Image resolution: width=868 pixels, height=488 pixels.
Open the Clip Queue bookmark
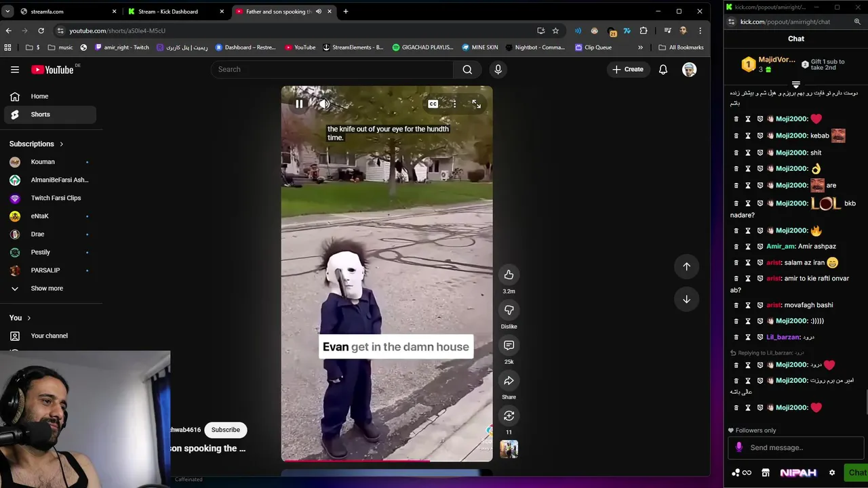click(593, 47)
